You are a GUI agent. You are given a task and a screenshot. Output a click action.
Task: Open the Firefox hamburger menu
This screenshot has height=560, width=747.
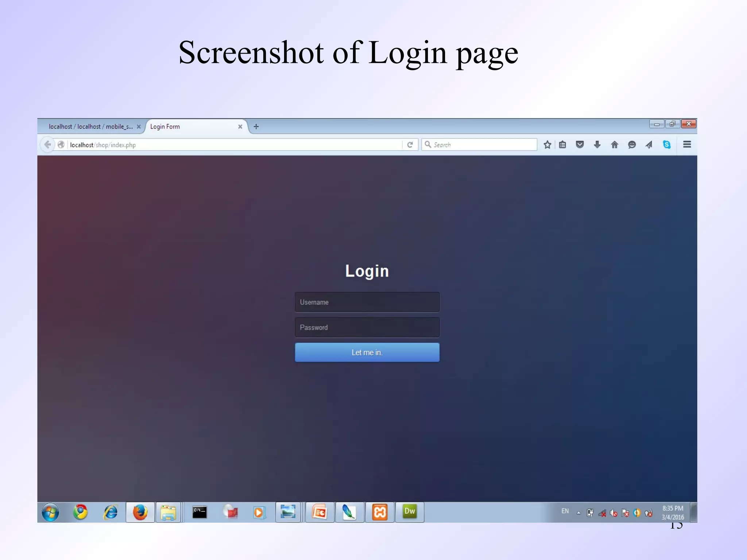click(x=687, y=145)
